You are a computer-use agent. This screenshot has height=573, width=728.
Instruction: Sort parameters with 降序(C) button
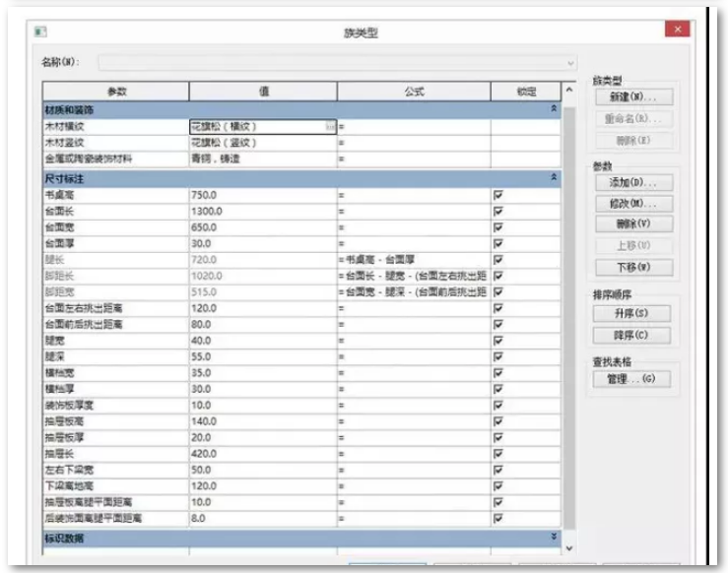tap(631, 335)
